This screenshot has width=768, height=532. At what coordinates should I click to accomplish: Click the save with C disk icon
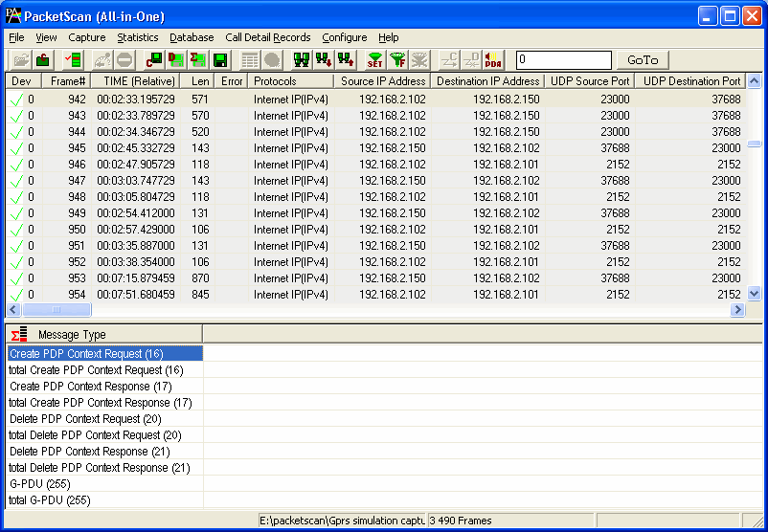pos(154,60)
